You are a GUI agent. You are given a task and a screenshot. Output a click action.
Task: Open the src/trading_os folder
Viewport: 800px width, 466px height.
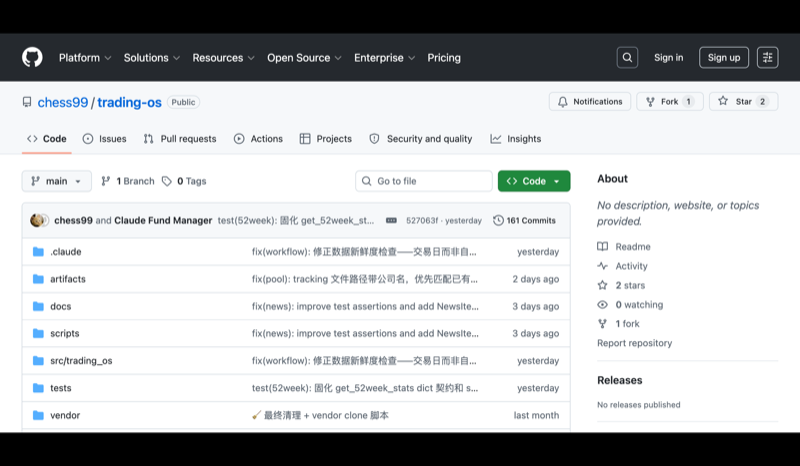pyautogui.click(x=81, y=361)
